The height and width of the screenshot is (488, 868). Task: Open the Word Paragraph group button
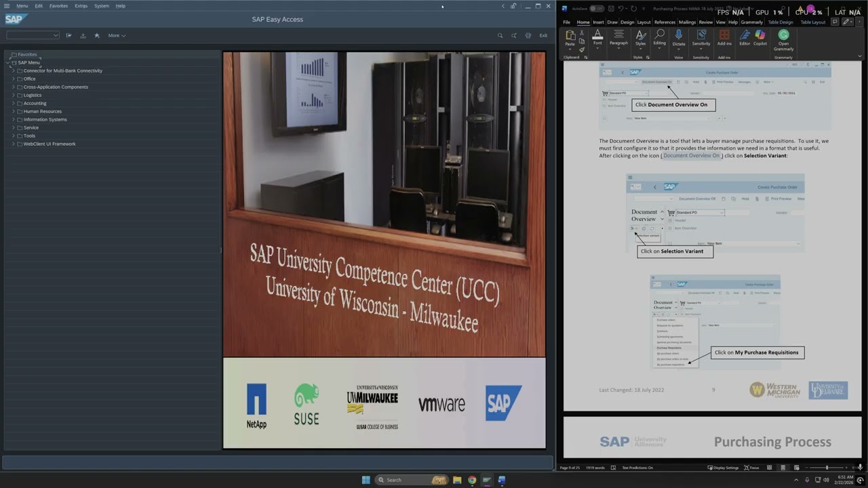[618, 38]
